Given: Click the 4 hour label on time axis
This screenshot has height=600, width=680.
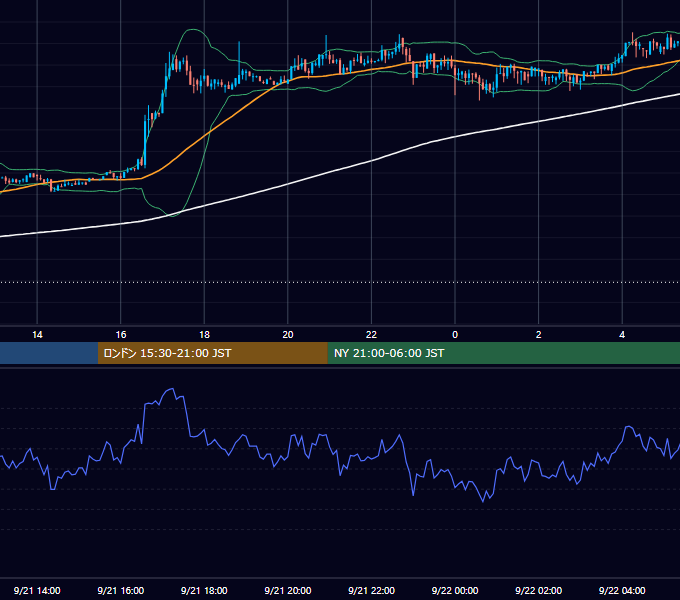Looking at the screenshot, I should [x=622, y=335].
